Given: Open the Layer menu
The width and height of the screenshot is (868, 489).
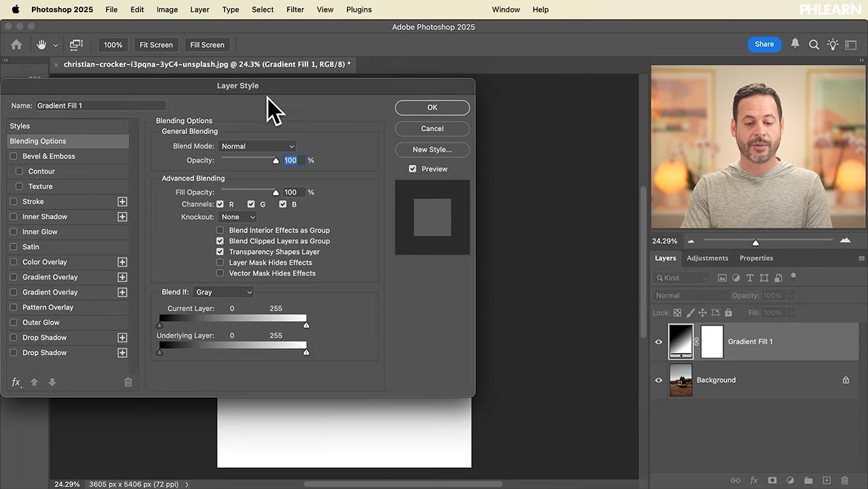Looking at the screenshot, I should 200,9.
